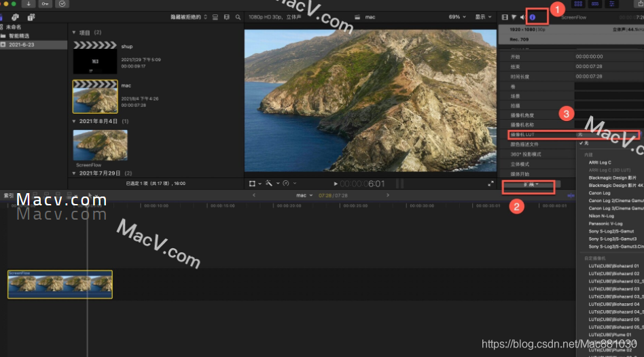Go back in timeline history arrow
This screenshot has height=357, width=644.
(254, 195)
